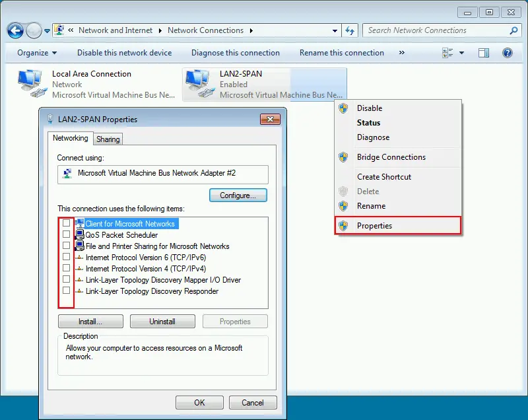
Task: Click the shield icon next to Bridge Connections
Action: tap(343, 157)
